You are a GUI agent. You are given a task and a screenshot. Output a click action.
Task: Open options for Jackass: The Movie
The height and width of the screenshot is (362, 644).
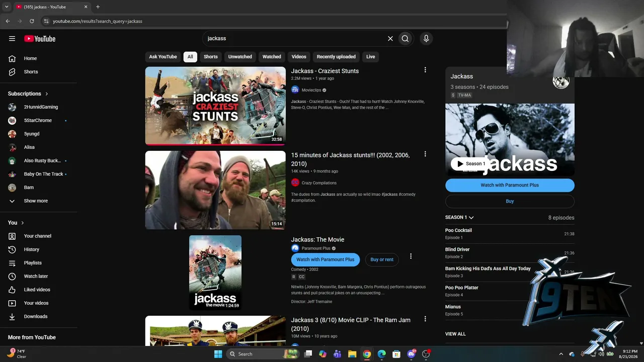pos(411,256)
